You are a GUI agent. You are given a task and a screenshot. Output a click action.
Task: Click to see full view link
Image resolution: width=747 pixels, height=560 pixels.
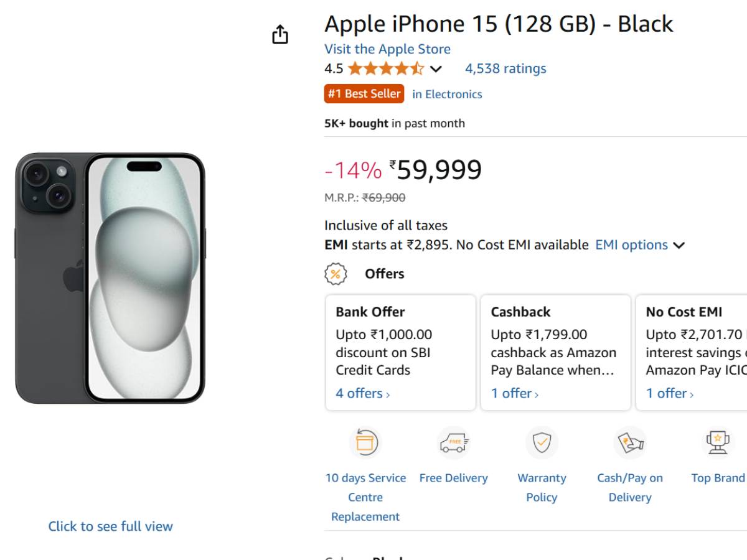click(x=110, y=526)
